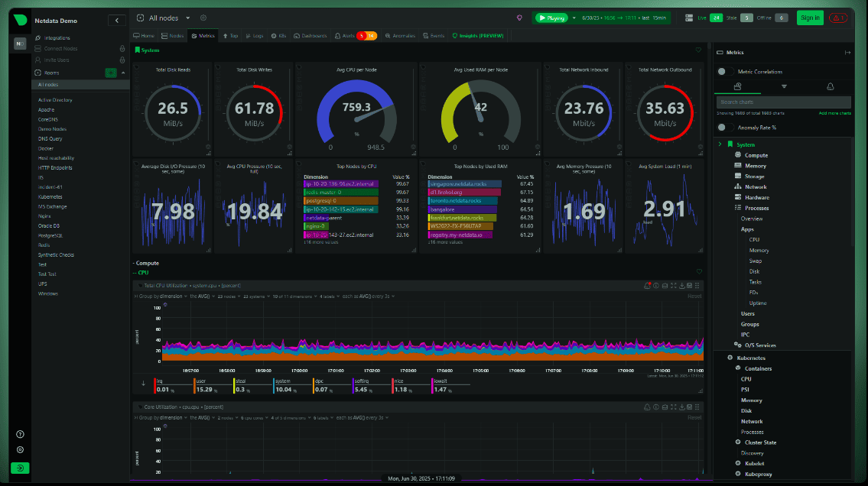The image size is (868, 486).
Task: Click download icon on Total CPU Utilization chart
Action: pyautogui.click(x=682, y=285)
